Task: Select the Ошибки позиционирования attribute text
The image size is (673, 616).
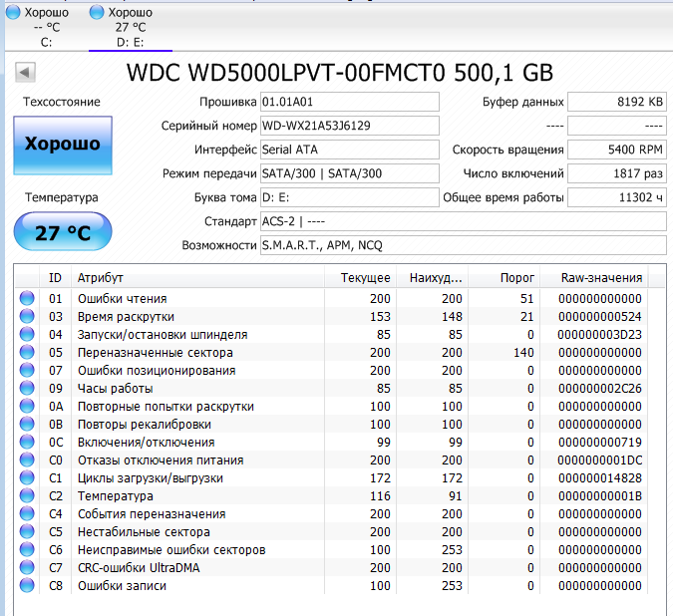Action: tap(157, 371)
